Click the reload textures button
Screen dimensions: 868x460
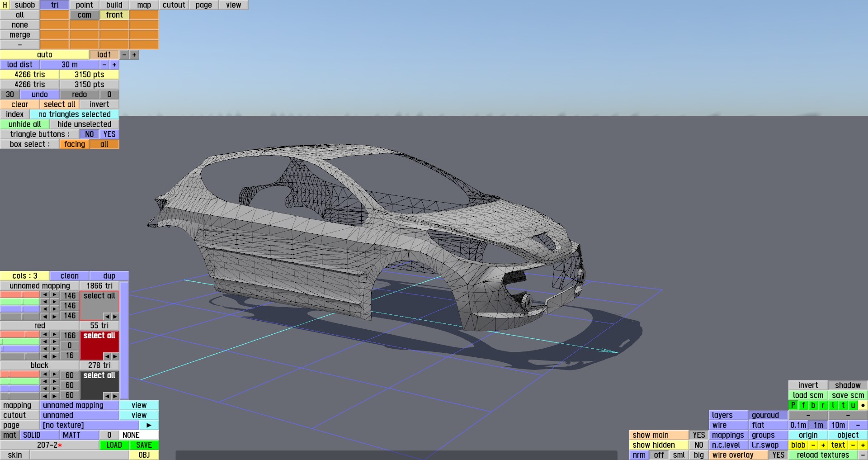click(x=823, y=455)
